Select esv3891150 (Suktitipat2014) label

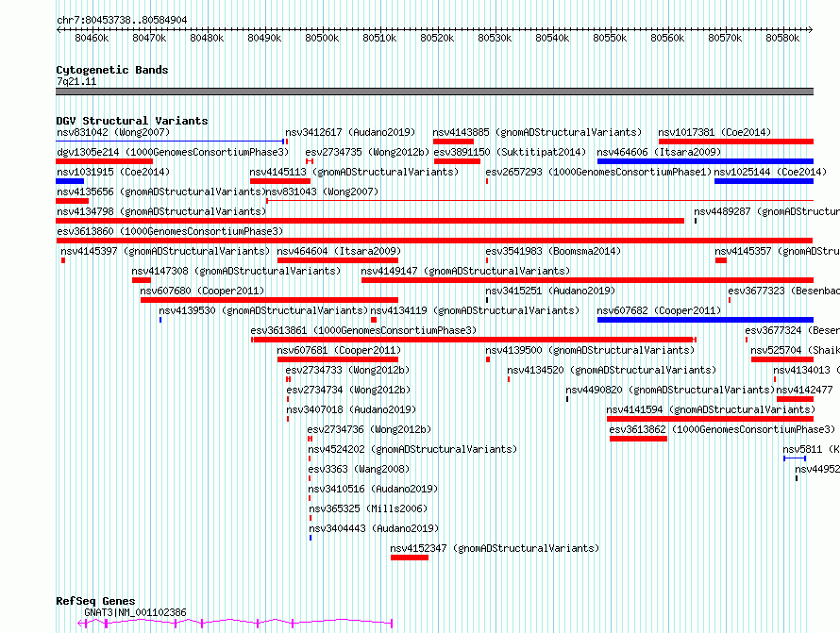(510, 152)
